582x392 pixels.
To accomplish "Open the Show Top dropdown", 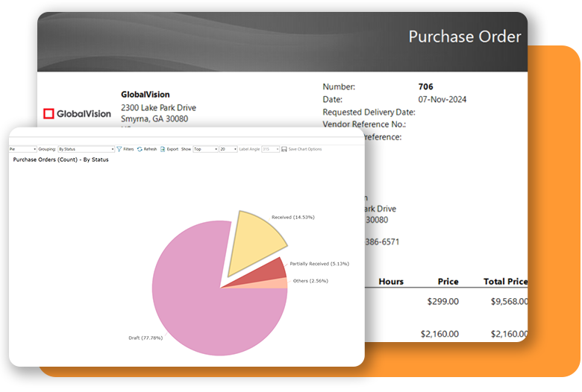I will [x=205, y=149].
